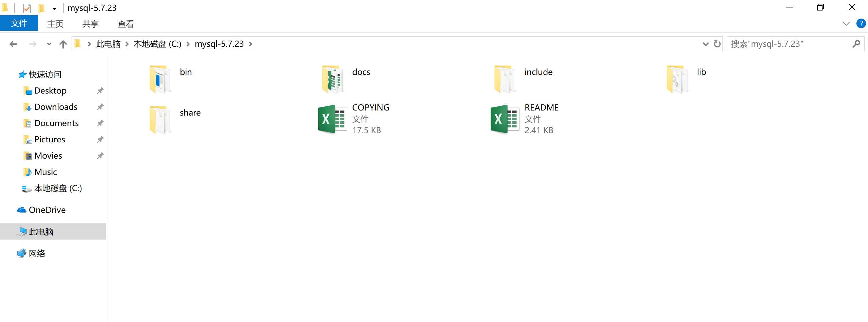Click the include folder name

[x=539, y=72]
